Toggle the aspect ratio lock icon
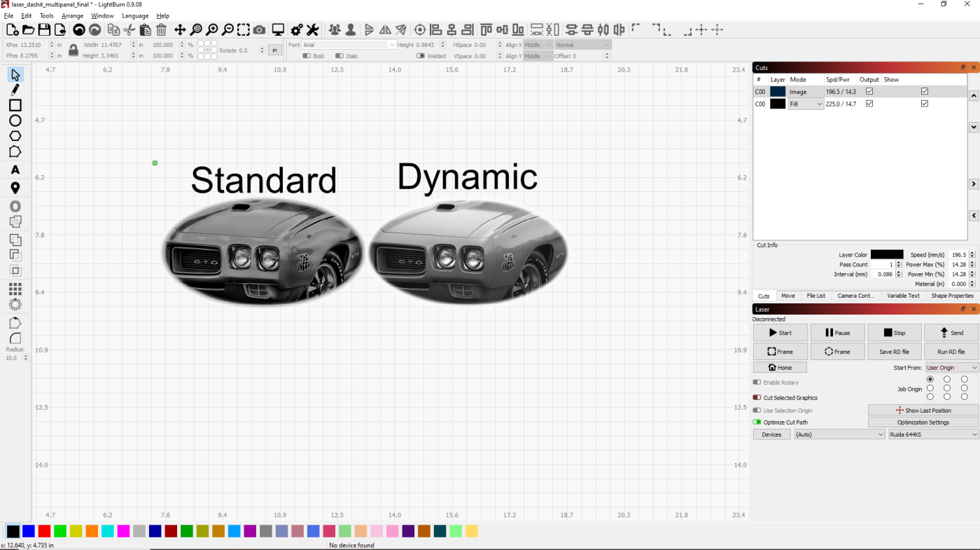 (x=73, y=50)
